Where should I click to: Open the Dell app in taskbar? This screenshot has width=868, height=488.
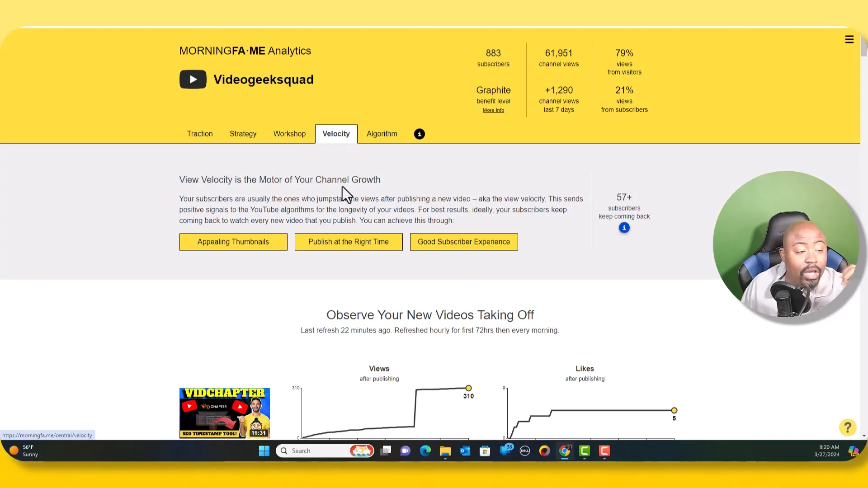point(525,451)
